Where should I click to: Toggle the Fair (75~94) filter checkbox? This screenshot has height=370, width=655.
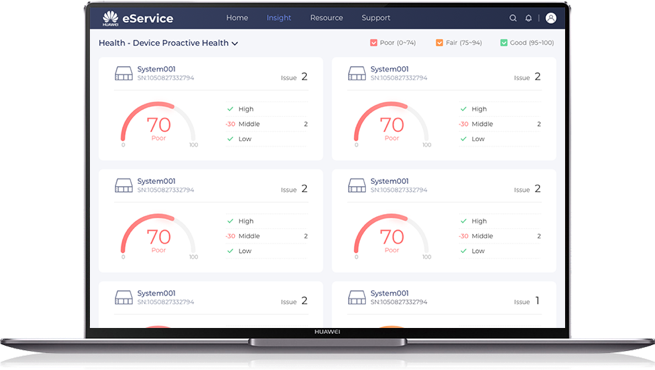point(439,43)
